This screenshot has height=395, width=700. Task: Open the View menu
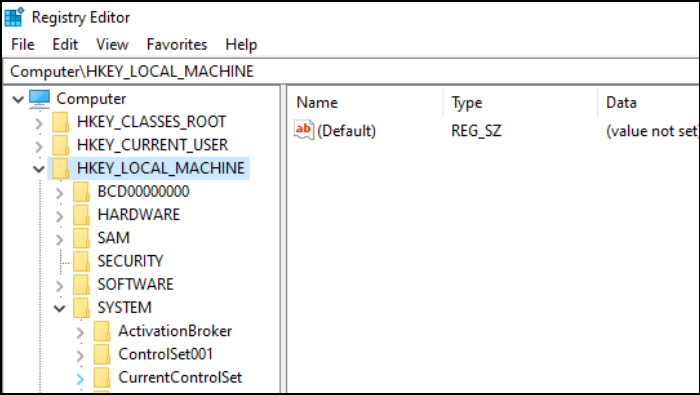tap(112, 44)
